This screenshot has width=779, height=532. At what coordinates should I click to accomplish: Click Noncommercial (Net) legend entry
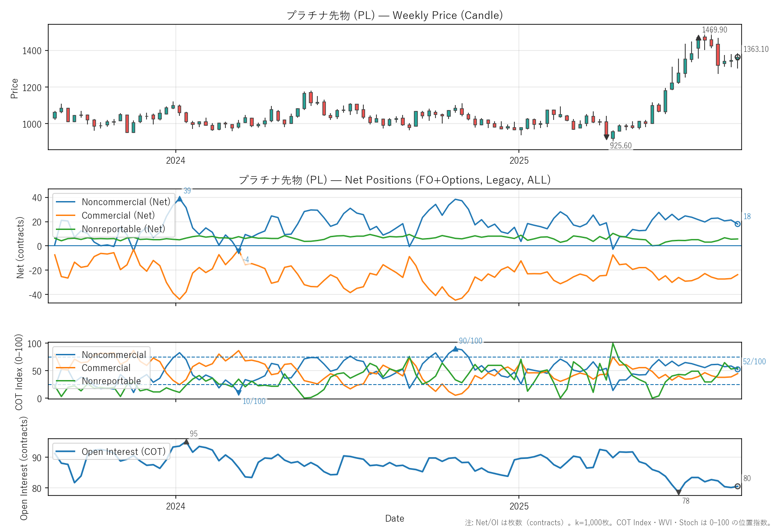113,202
